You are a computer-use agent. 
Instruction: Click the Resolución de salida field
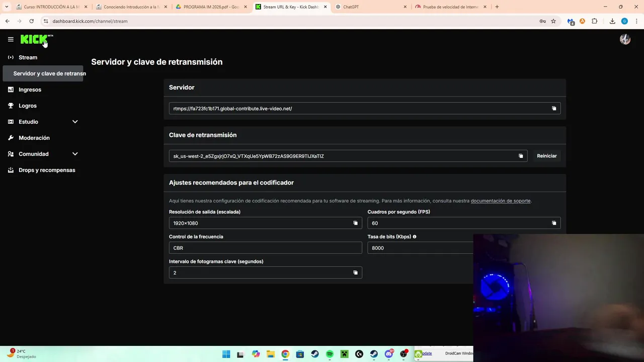coord(266,223)
